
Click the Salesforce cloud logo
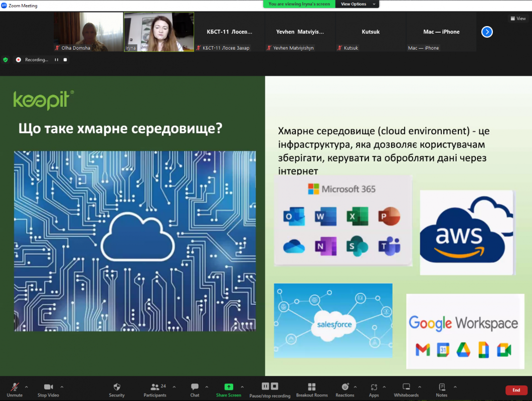[x=334, y=325]
